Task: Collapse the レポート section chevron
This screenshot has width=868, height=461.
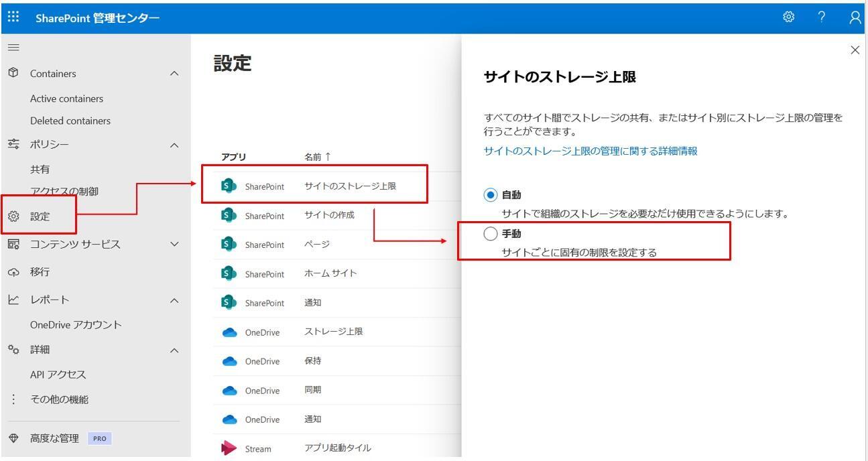Action: tap(174, 300)
